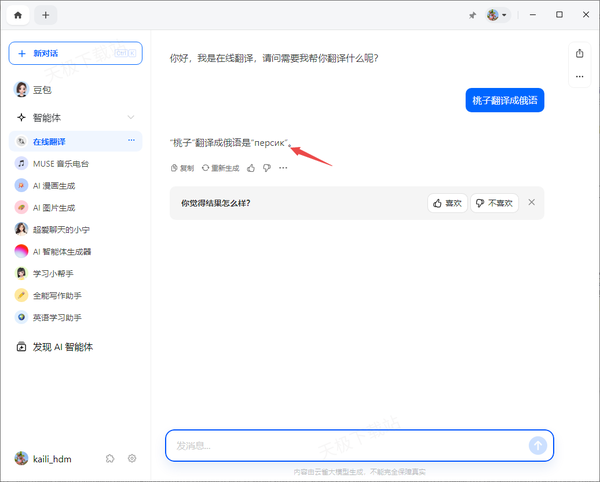Screen dimensions: 600x482
Task: Focus the 发消息 message input field
Action: [x=345, y=445]
